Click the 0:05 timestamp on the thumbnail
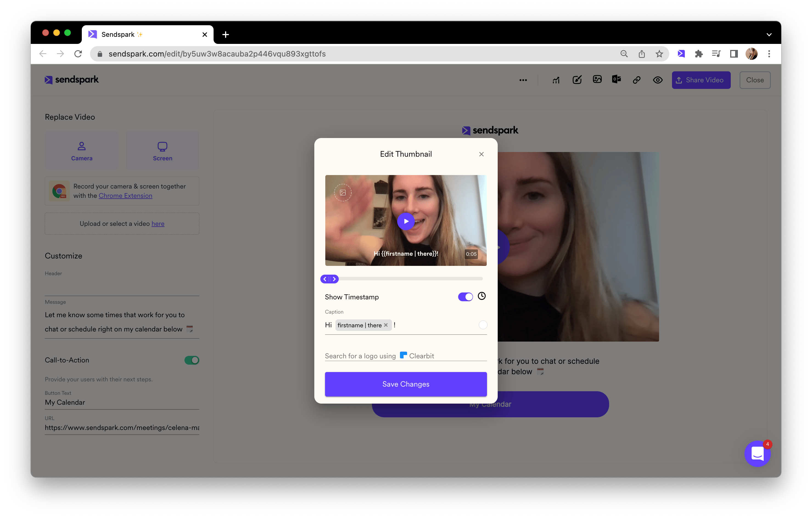The height and width of the screenshot is (518, 812). coord(471,254)
